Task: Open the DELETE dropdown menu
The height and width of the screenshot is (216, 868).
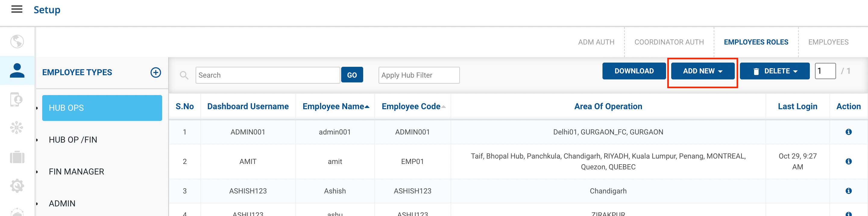Action: coord(774,71)
